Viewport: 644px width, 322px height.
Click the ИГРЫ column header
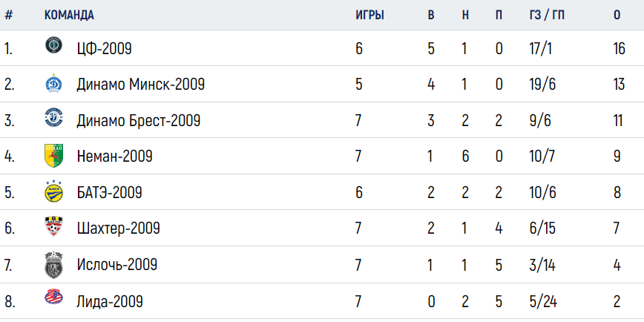(369, 16)
